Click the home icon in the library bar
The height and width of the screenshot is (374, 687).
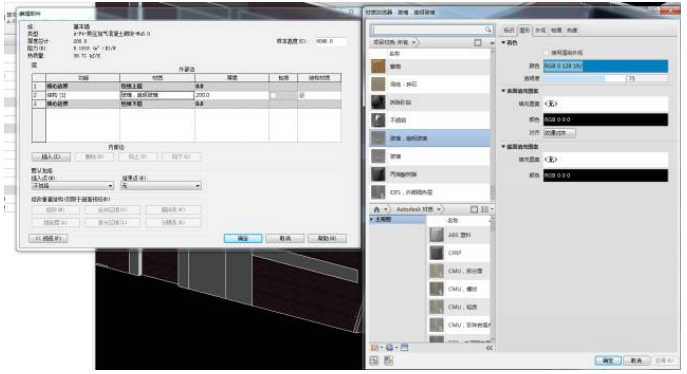(376, 209)
